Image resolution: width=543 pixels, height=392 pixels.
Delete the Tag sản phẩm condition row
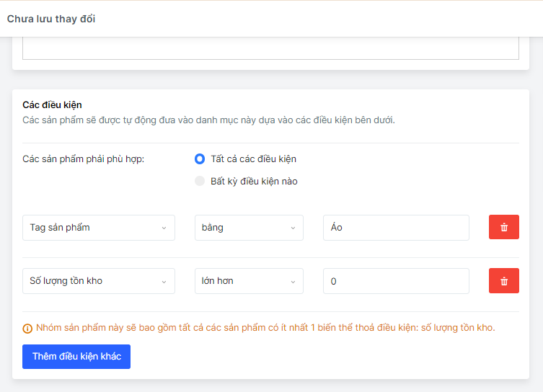pyautogui.click(x=503, y=227)
